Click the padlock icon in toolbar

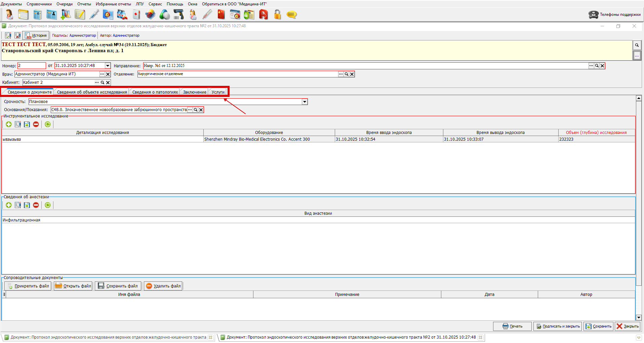pos(277,14)
